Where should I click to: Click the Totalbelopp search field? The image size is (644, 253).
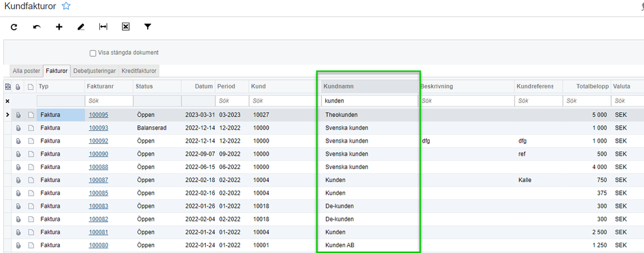[587, 101]
